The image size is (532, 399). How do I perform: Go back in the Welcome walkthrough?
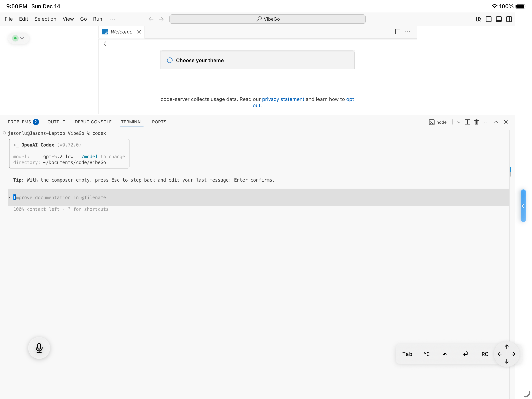pyautogui.click(x=105, y=44)
